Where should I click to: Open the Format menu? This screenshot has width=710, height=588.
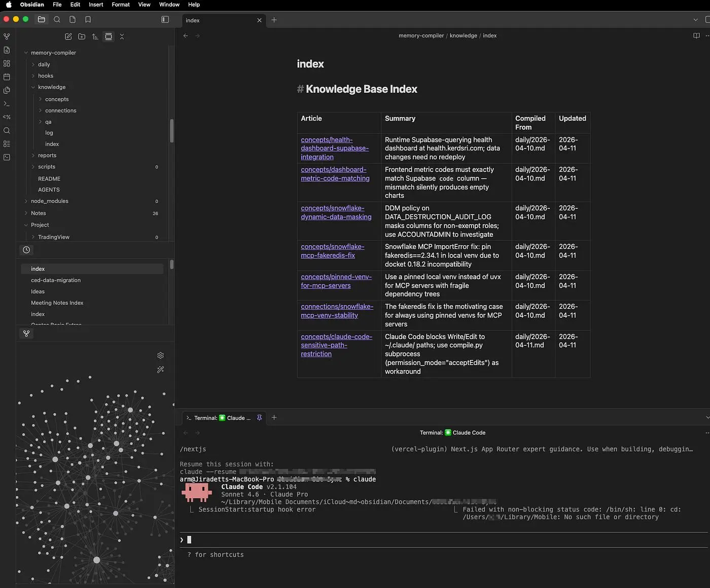(x=121, y=5)
